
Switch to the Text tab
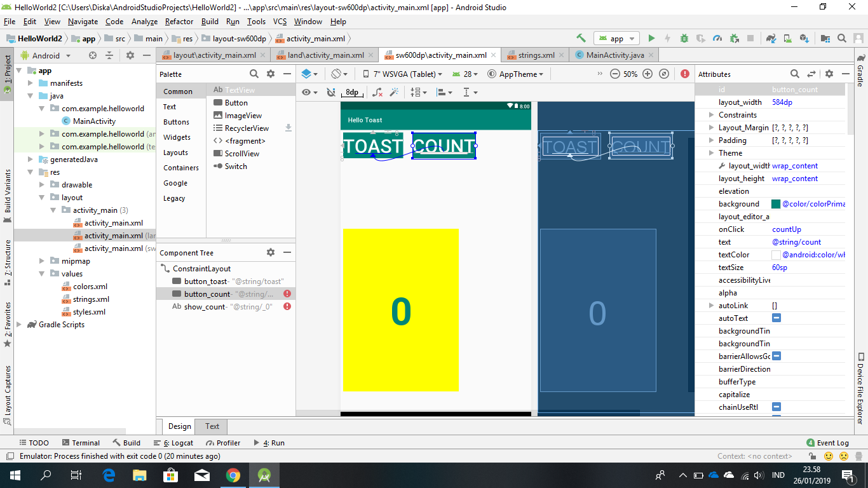(211, 426)
